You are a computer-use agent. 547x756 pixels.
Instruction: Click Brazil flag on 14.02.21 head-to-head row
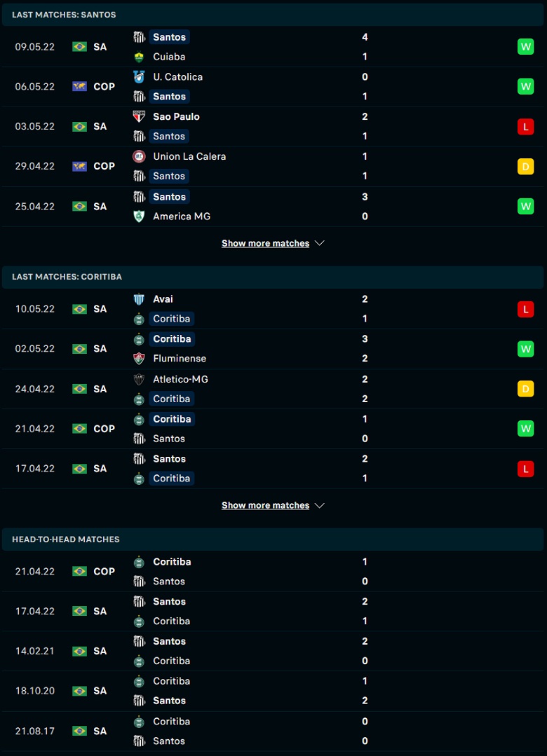(80, 652)
